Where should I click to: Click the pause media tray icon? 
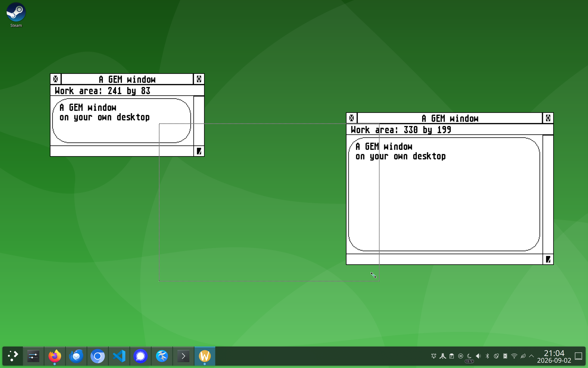[460, 356]
